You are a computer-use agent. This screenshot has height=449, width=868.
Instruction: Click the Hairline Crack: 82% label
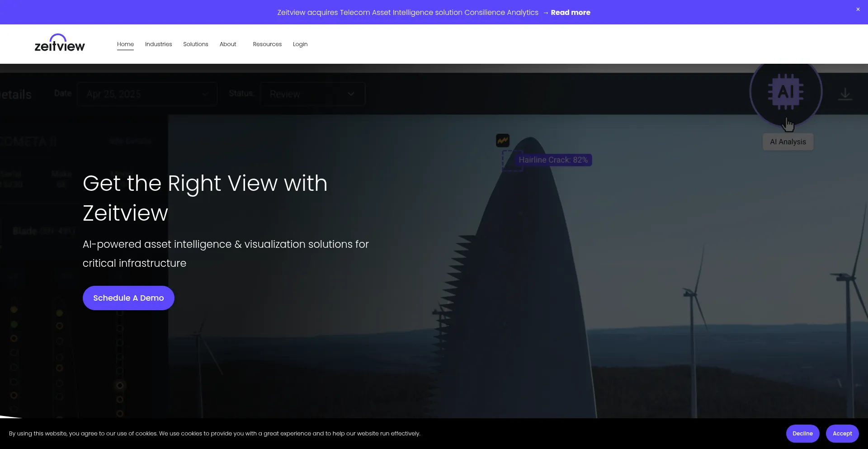(x=553, y=160)
